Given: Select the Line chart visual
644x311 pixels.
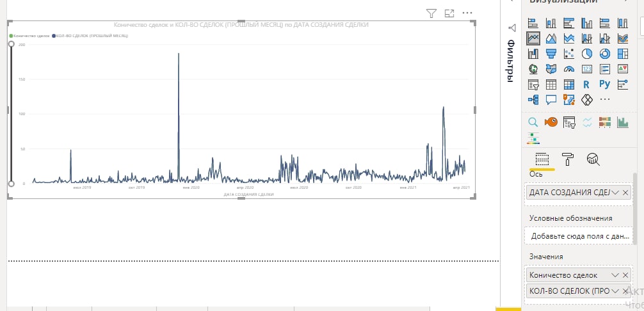Looking at the screenshot, I should 533,38.
